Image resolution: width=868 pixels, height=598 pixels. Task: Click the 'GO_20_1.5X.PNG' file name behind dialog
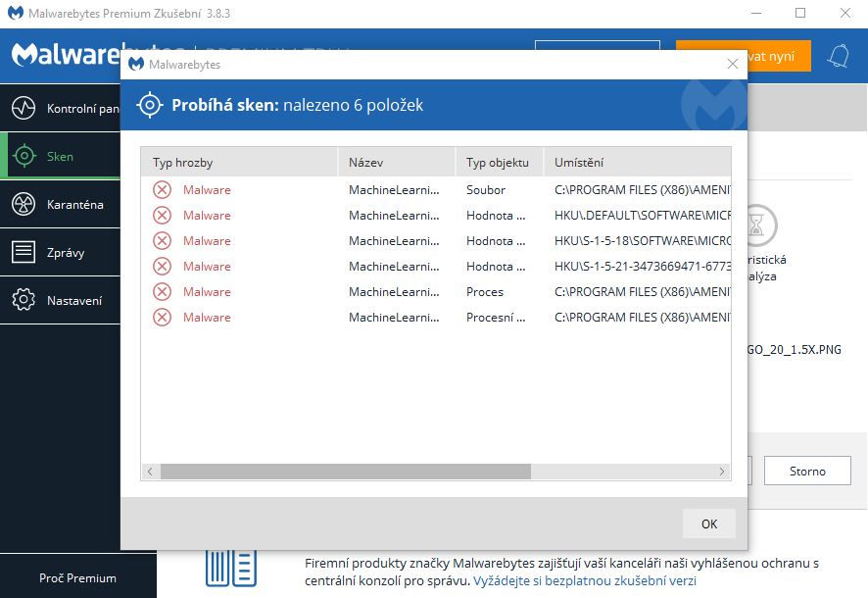click(795, 349)
